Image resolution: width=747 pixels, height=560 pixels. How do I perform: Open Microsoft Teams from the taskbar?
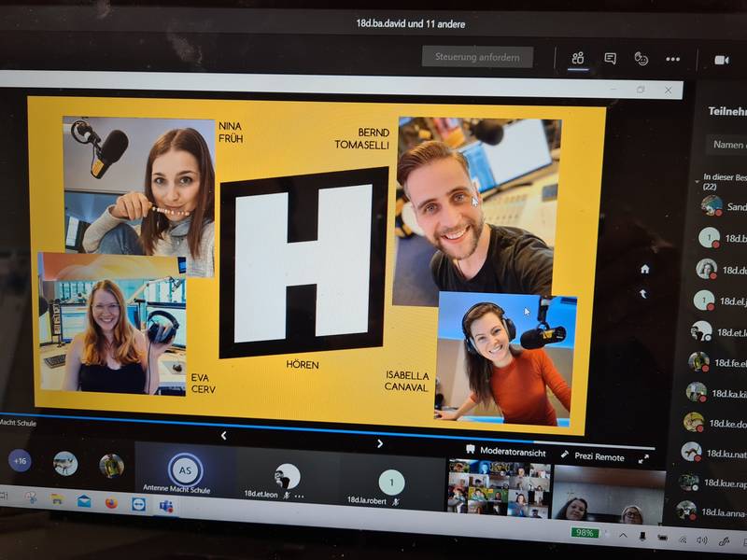coord(166,506)
